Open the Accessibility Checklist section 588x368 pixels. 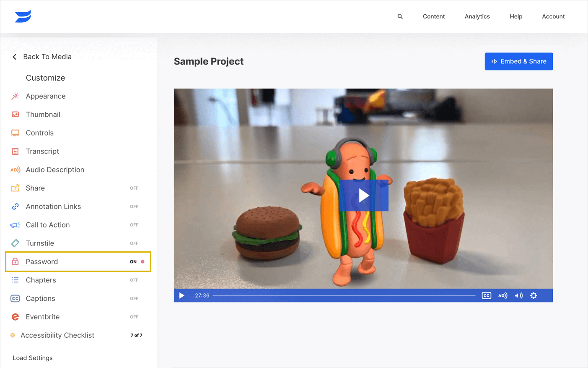tap(57, 335)
